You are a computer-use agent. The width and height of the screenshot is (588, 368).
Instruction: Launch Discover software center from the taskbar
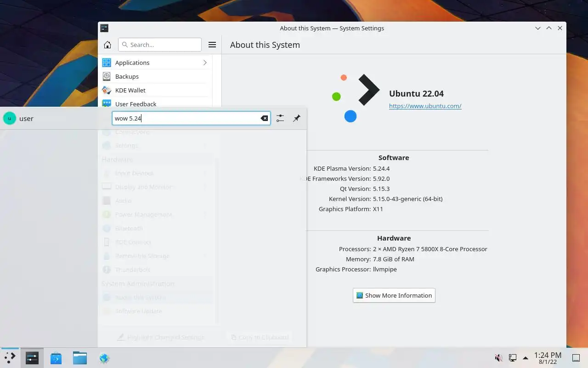[x=56, y=358]
